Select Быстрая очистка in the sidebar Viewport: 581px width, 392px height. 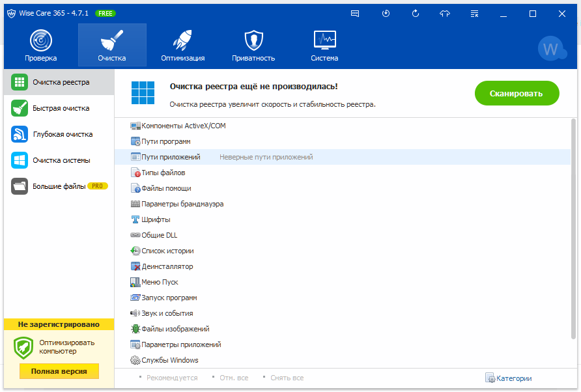pos(61,108)
